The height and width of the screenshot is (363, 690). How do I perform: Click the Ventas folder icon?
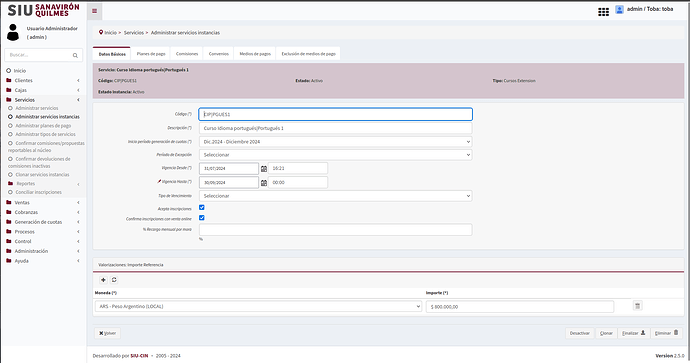(x=9, y=202)
